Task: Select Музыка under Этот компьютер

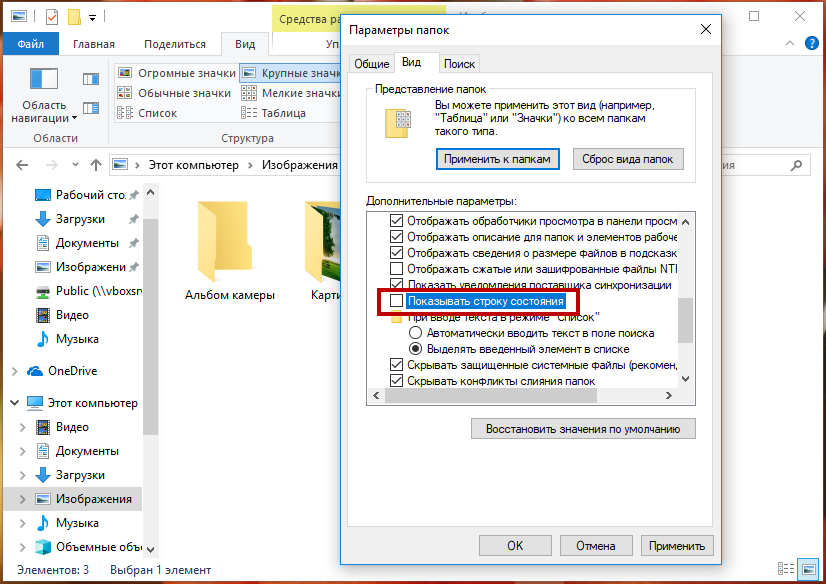Action: point(76,523)
